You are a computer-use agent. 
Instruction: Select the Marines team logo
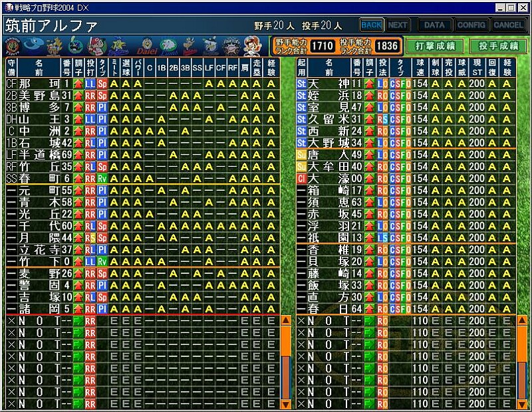coord(210,46)
